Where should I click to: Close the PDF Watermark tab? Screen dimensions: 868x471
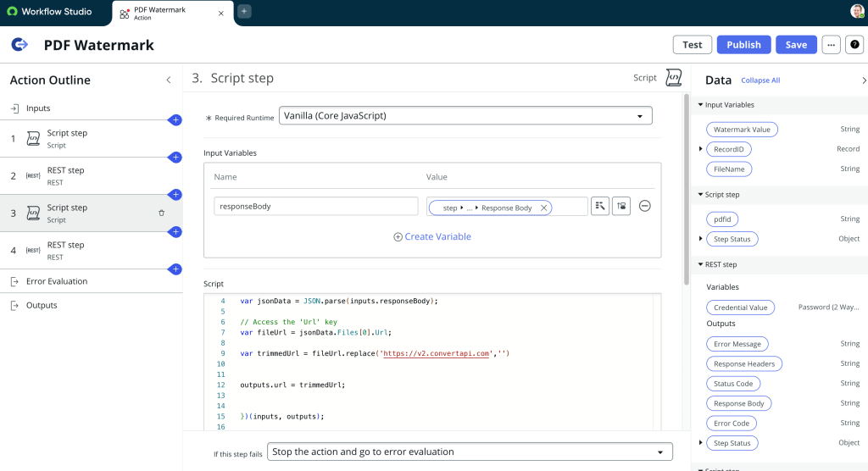point(221,14)
